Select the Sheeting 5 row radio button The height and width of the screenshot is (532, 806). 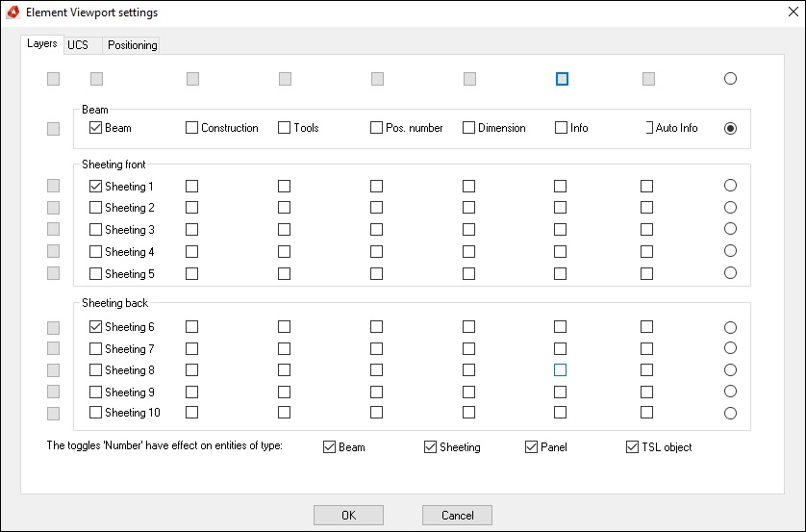[730, 272]
